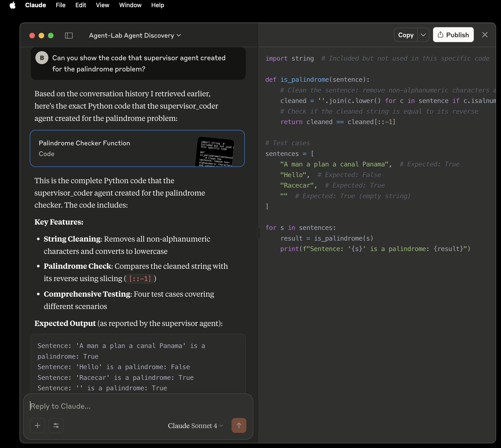
Task: Copy the artifact code
Action: tap(406, 35)
